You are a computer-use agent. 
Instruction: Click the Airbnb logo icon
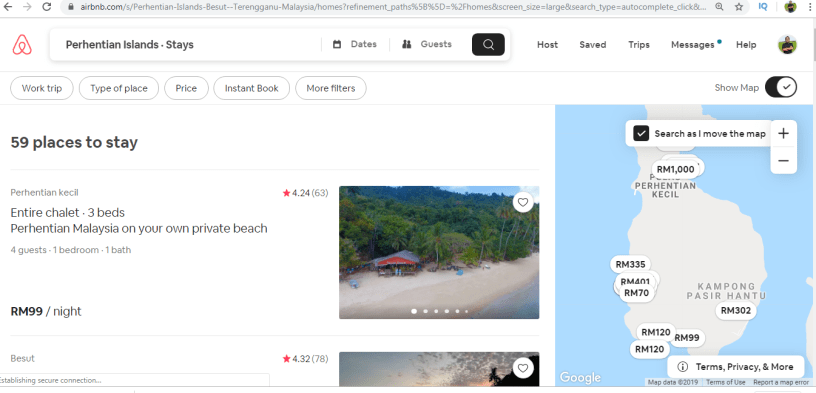coord(22,45)
